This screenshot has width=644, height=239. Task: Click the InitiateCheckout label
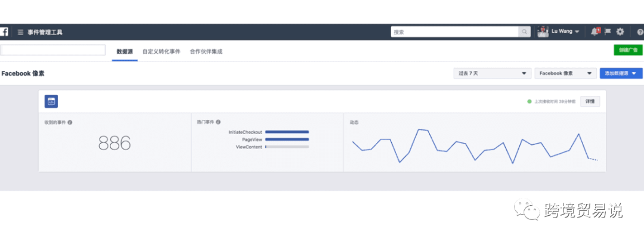(x=245, y=132)
